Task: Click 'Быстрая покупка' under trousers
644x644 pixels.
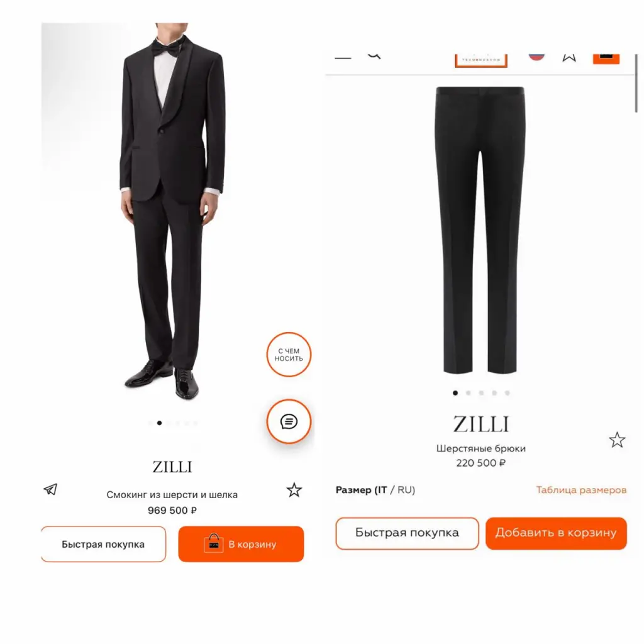Action: (x=407, y=533)
